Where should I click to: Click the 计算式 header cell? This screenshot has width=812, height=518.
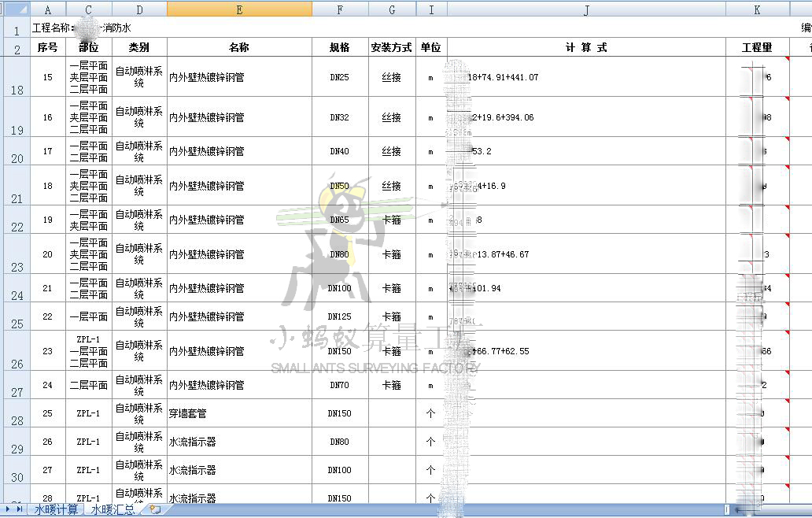click(x=586, y=47)
